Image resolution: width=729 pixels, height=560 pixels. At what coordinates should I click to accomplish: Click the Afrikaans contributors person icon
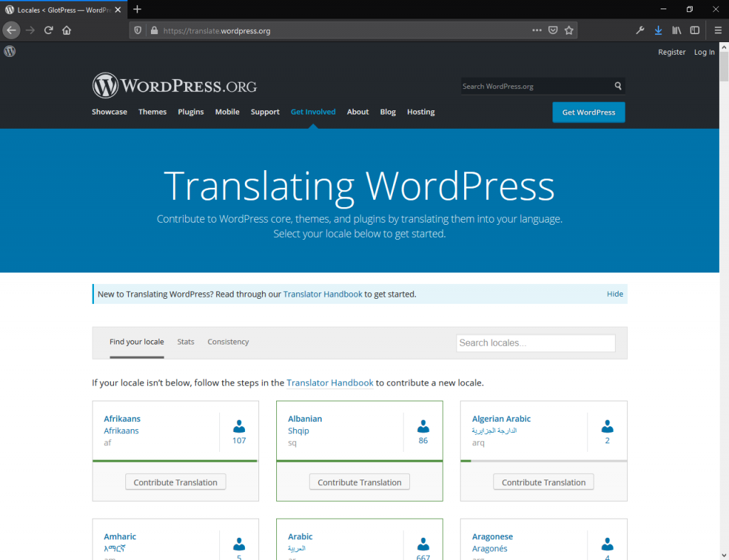[239, 426]
